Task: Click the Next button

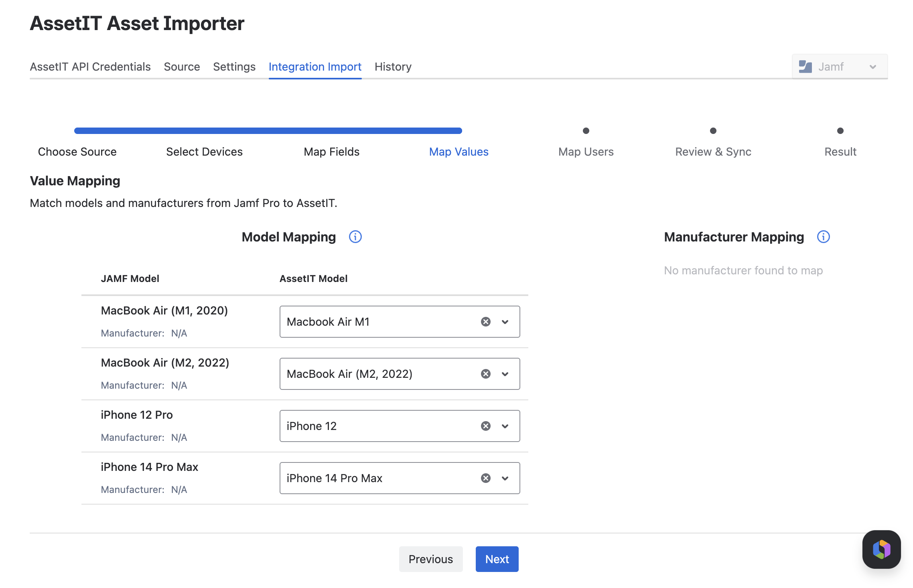Action: pyautogui.click(x=497, y=559)
